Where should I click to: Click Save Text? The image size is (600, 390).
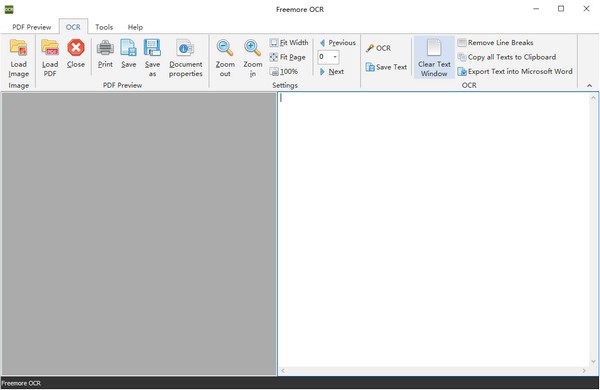[386, 67]
